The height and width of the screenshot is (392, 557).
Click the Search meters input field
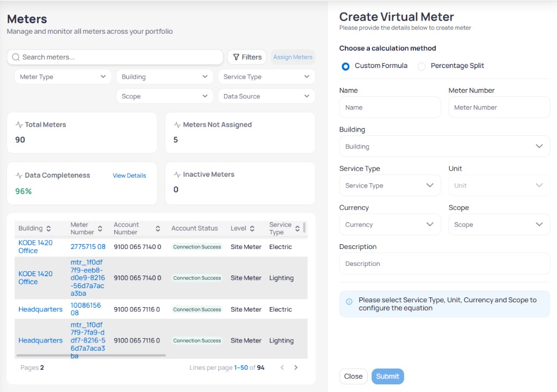coord(115,57)
